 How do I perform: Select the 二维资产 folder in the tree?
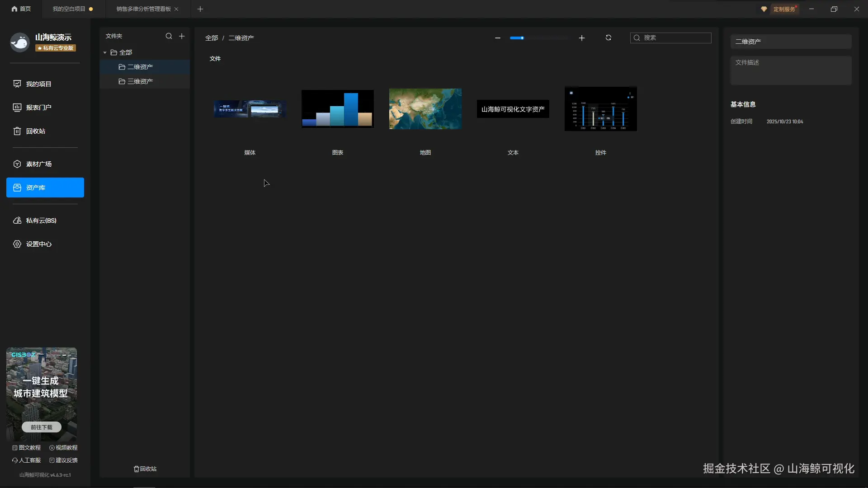[140, 67]
